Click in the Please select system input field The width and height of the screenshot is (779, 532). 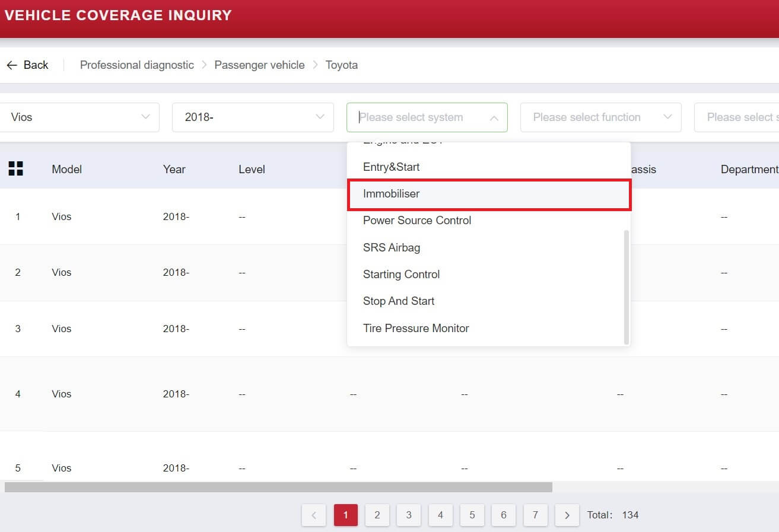point(415,117)
